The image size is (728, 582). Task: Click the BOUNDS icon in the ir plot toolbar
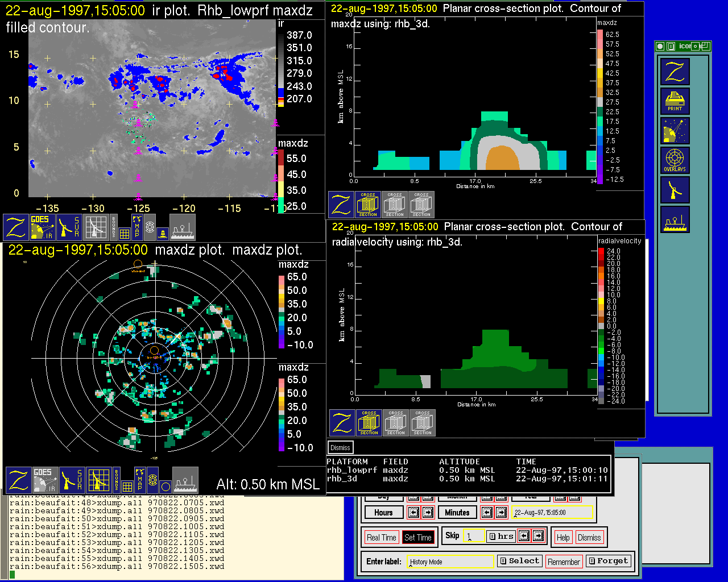[114, 226]
